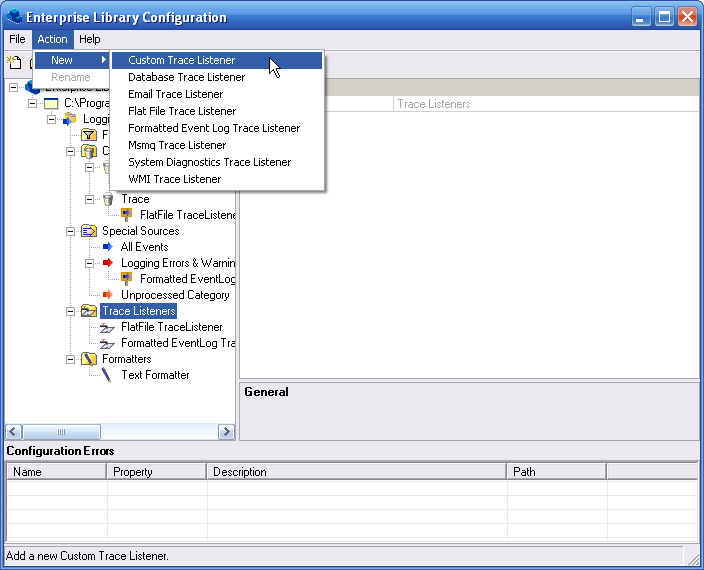Collapse the Trace Listeners tree node
Viewport: 704px width, 570px height.
coord(71,311)
